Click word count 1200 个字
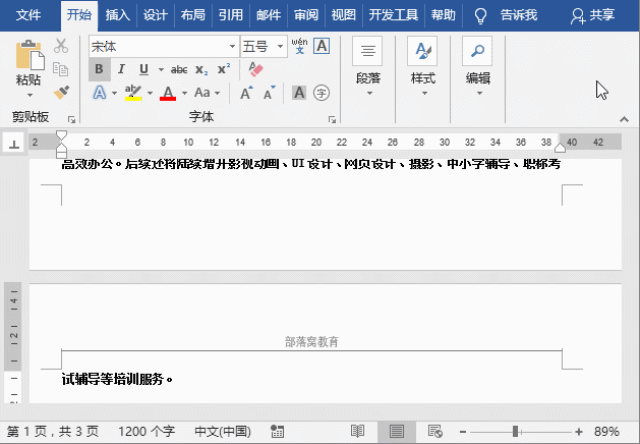Screen dimensions: 640x444 point(146,431)
